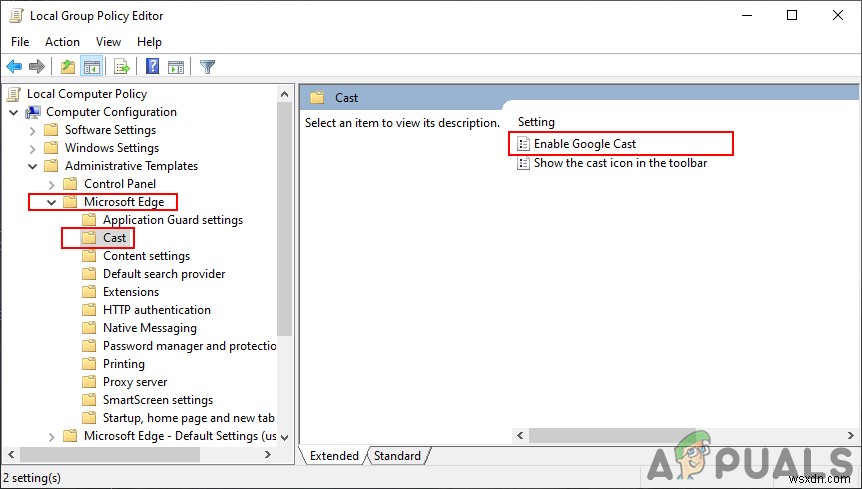
Task: Select Native Messaging folder
Action: pos(150,328)
